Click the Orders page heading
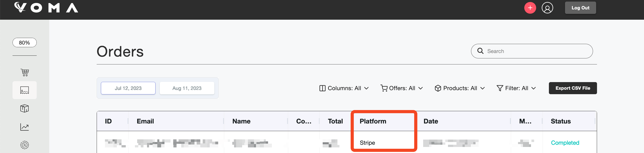The height and width of the screenshot is (153, 644). pos(120,51)
